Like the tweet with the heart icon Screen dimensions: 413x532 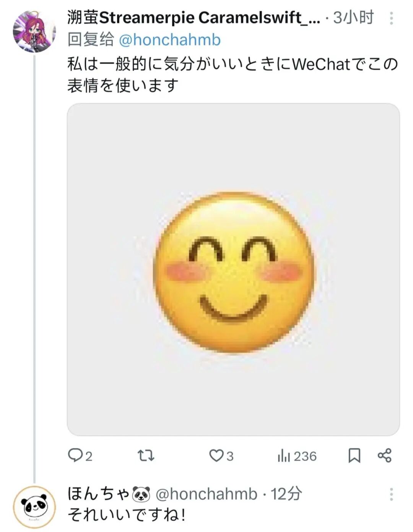coord(216,456)
